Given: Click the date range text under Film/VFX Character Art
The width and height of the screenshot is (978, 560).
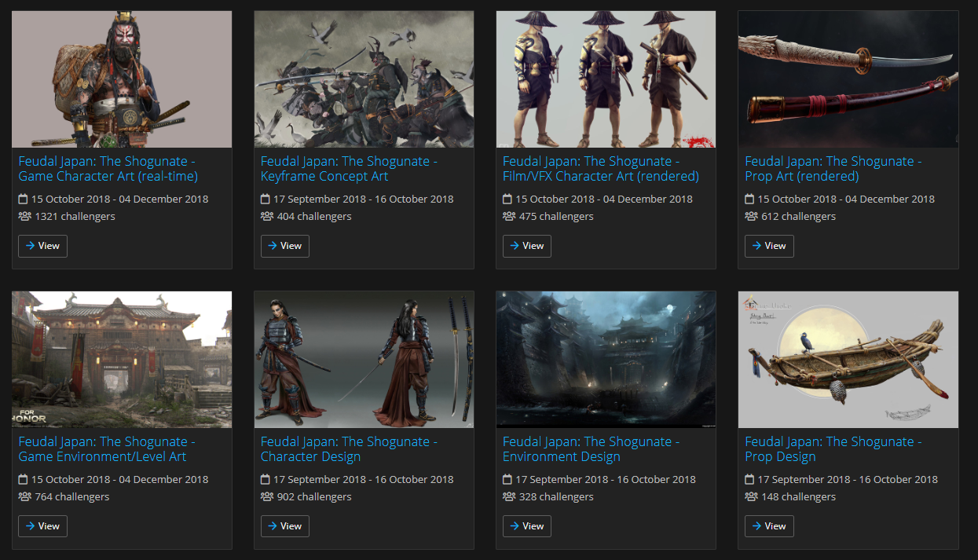Looking at the screenshot, I should tap(605, 199).
